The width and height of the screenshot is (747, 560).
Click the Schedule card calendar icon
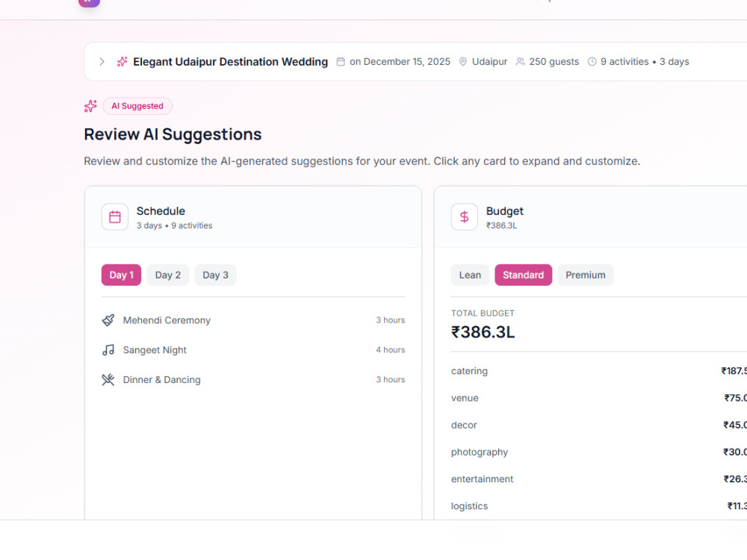click(x=115, y=217)
